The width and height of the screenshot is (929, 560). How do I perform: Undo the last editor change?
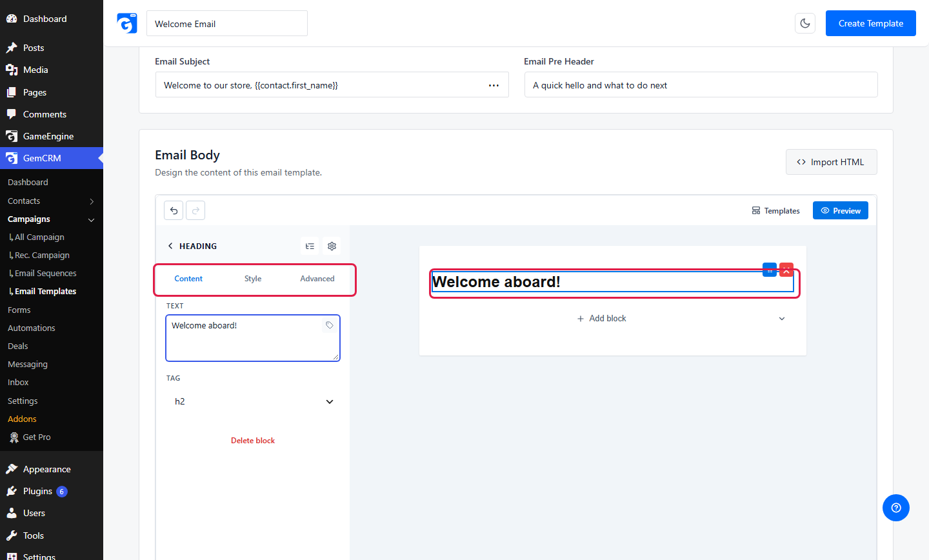(x=174, y=210)
